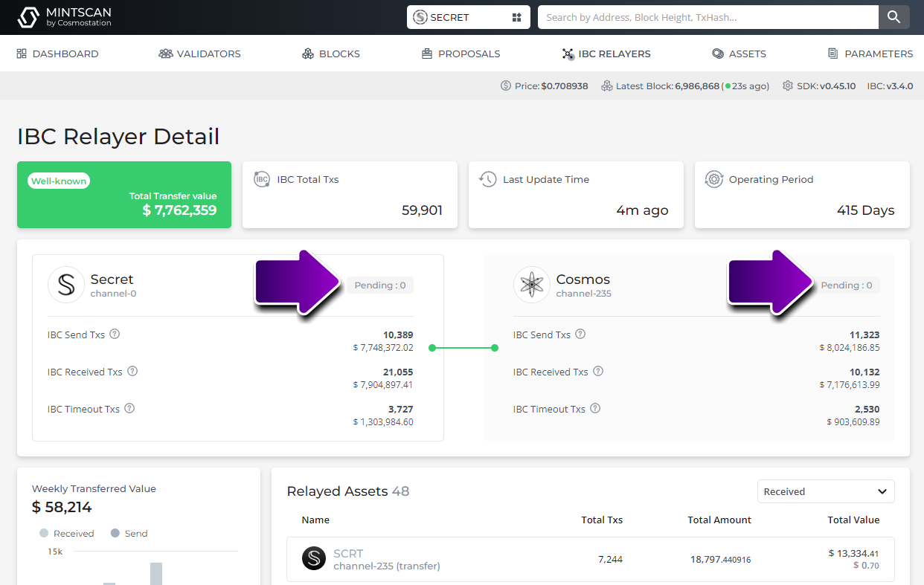The width and height of the screenshot is (924, 585).
Task: Click the Secret IBC Send Txs value 10,389
Action: (398, 334)
